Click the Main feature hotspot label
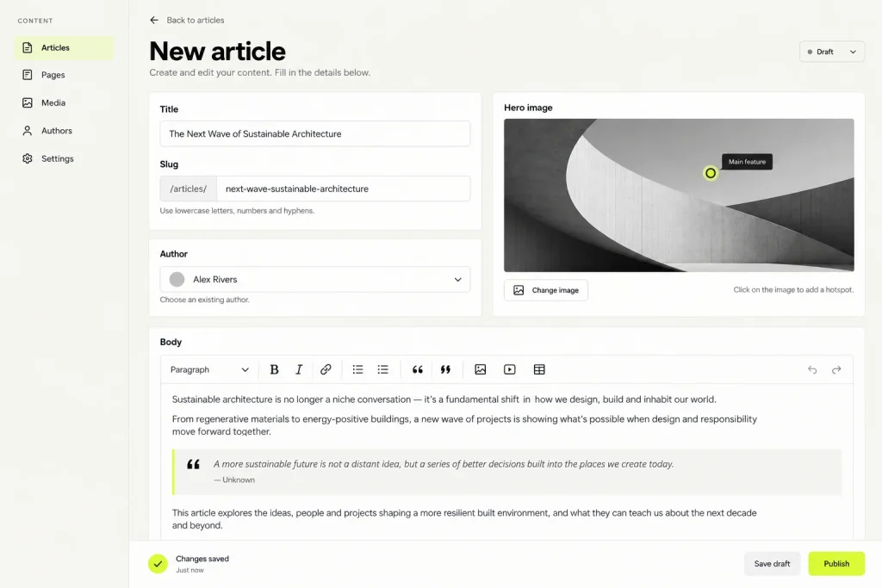This screenshot has height=588, width=882. click(x=747, y=162)
